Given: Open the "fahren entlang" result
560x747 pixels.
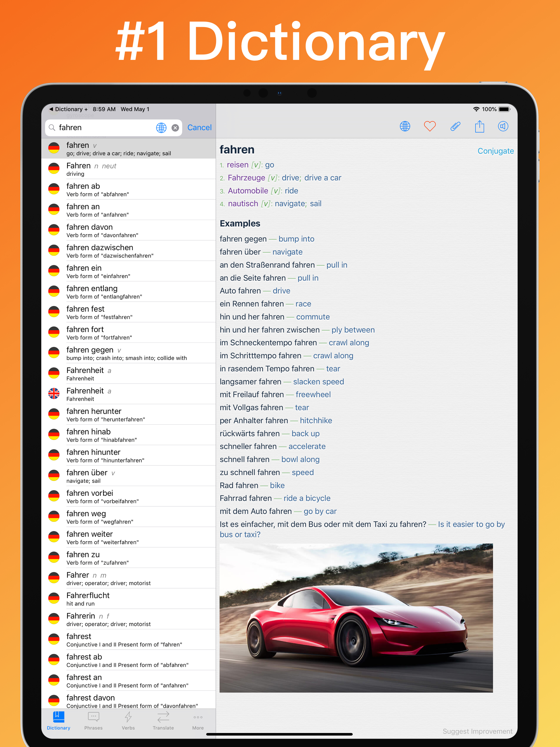Looking at the screenshot, I should 128,292.
